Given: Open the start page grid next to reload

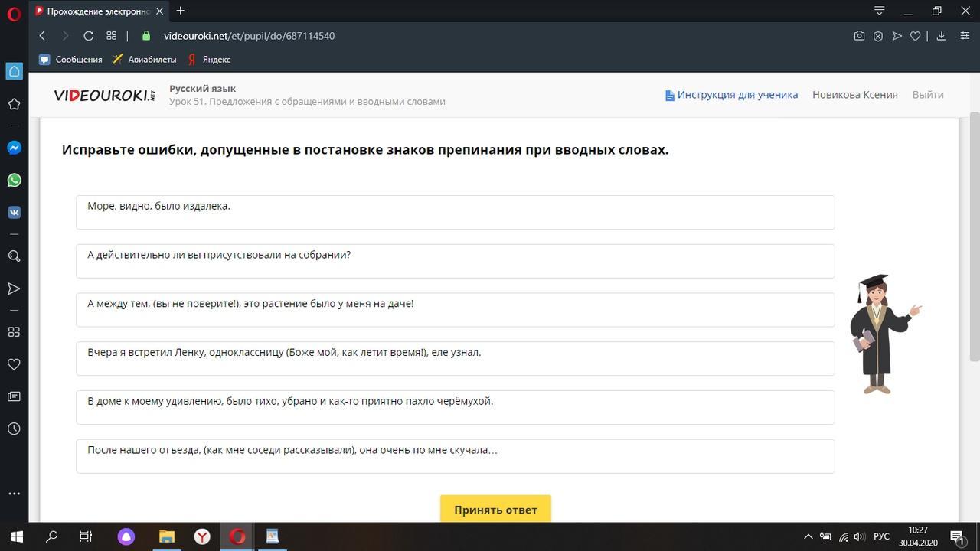Looking at the screenshot, I should click(111, 36).
